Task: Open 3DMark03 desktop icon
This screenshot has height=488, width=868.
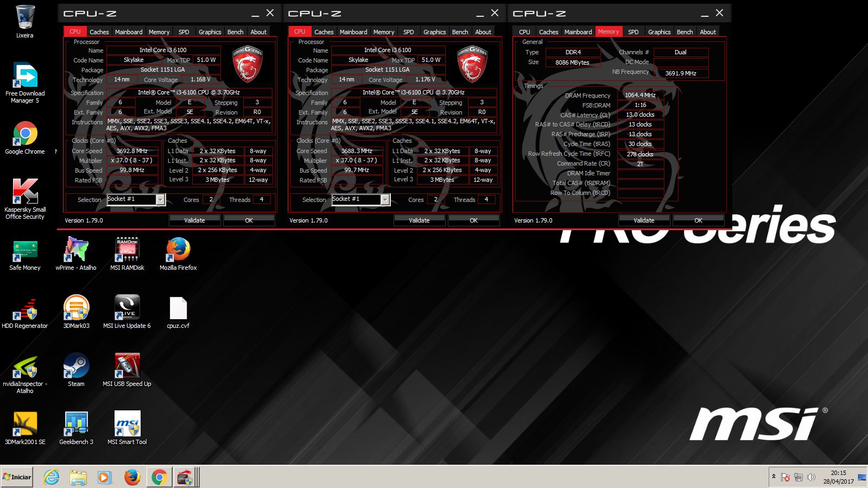Action: click(x=76, y=312)
